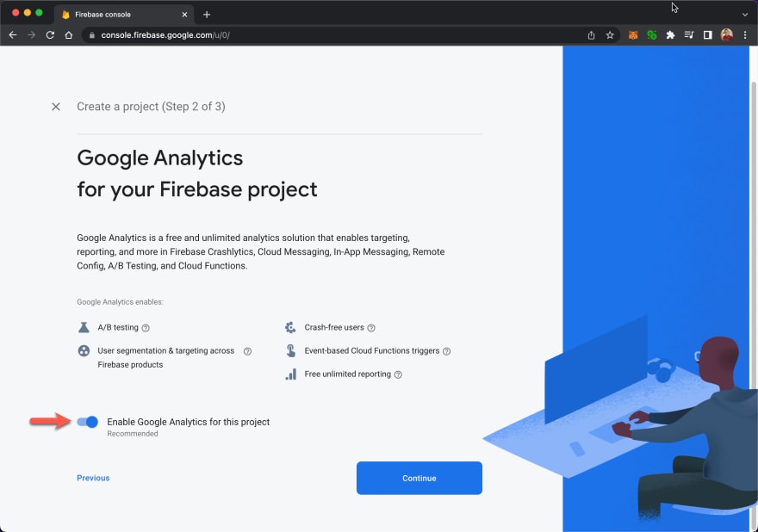The width and height of the screenshot is (758, 532).
Task: Select the Firebase console browser tab
Action: tap(124, 15)
